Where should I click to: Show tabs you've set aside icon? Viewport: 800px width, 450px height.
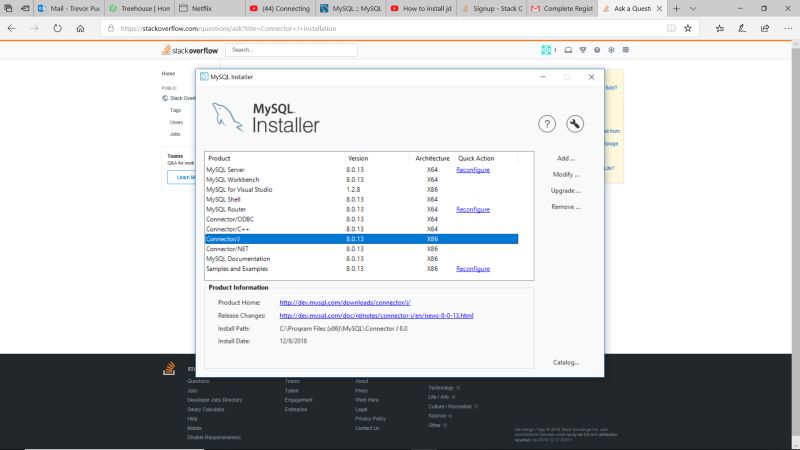point(8,9)
